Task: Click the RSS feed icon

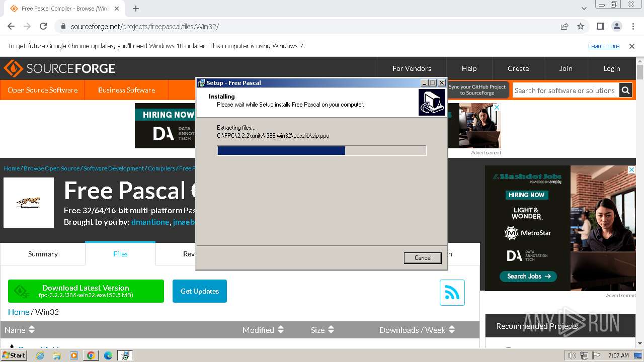Action: [x=452, y=293]
